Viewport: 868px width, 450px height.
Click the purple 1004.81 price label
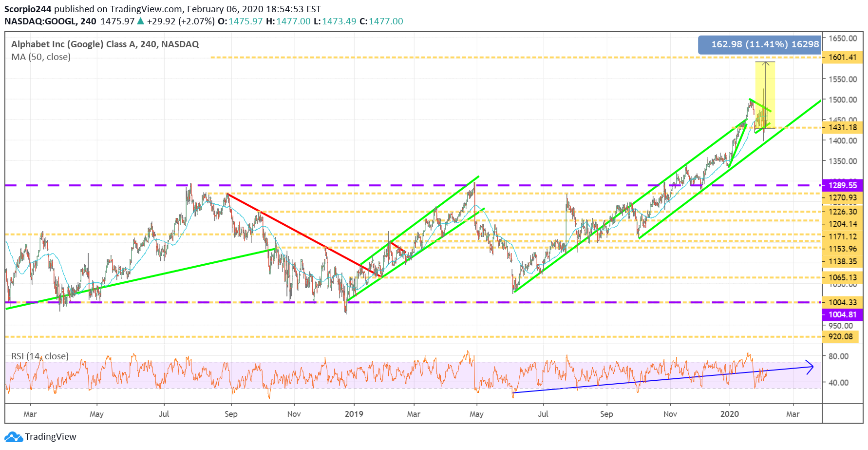point(842,315)
